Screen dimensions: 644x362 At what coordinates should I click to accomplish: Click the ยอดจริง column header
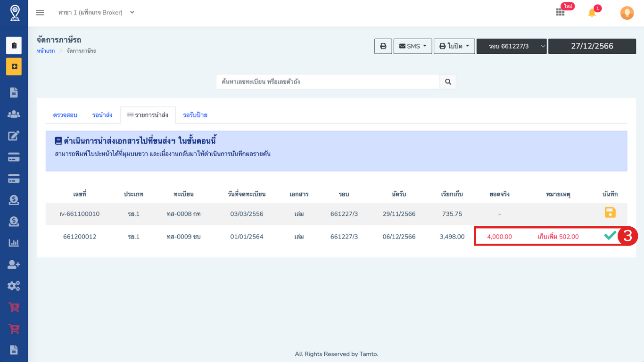tap(499, 194)
